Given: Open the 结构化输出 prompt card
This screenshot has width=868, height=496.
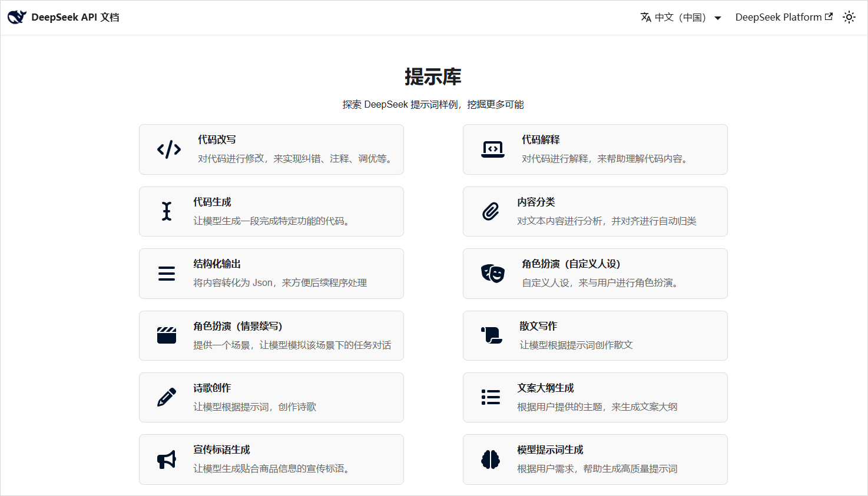Looking at the screenshot, I should [x=271, y=273].
